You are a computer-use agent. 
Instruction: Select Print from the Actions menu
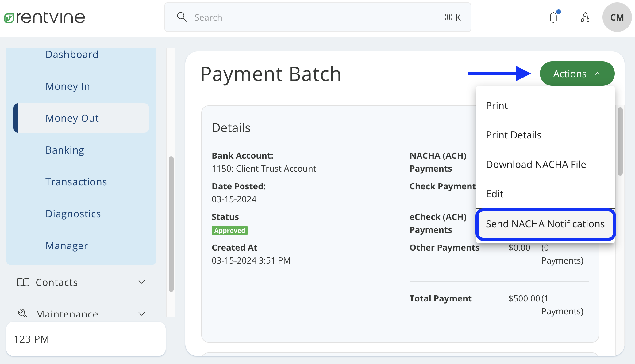496,105
